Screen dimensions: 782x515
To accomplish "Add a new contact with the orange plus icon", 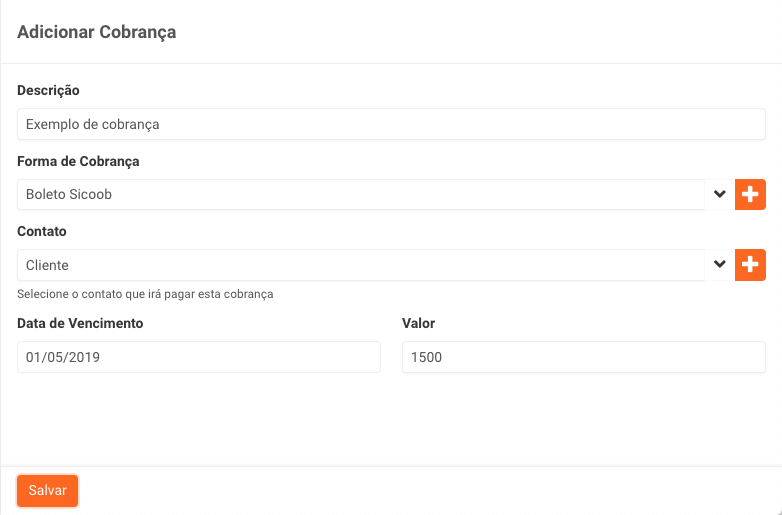I will pos(750,265).
